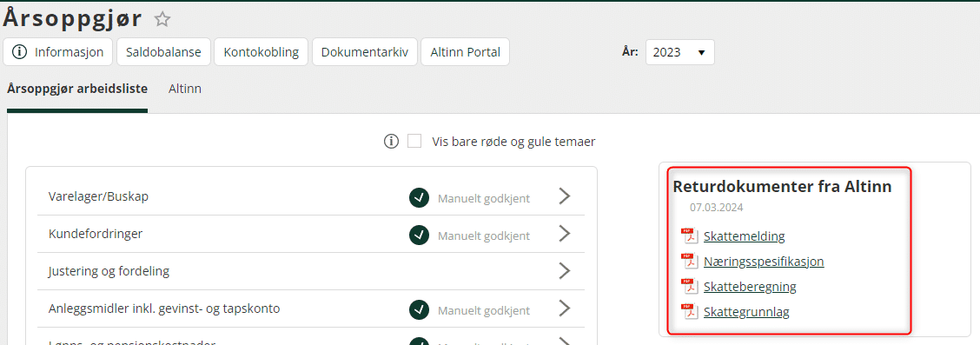Open the År dropdown showing 2023

tap(679, 52)
